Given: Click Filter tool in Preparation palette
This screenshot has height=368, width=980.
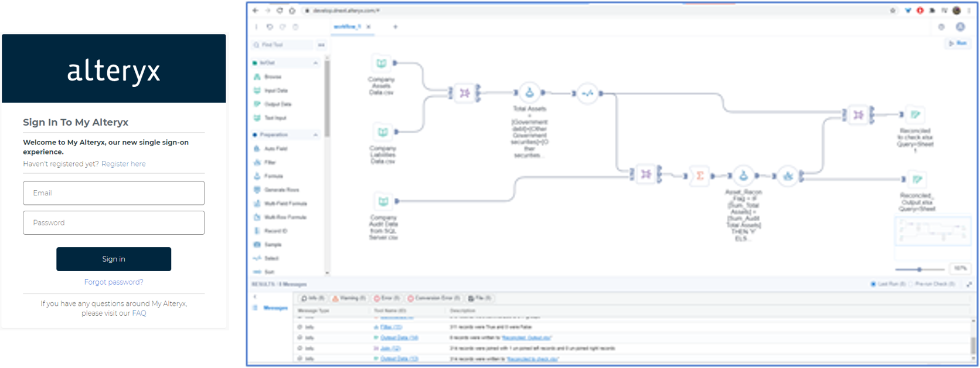Looking at the screenshot, I should coord(265,163).
